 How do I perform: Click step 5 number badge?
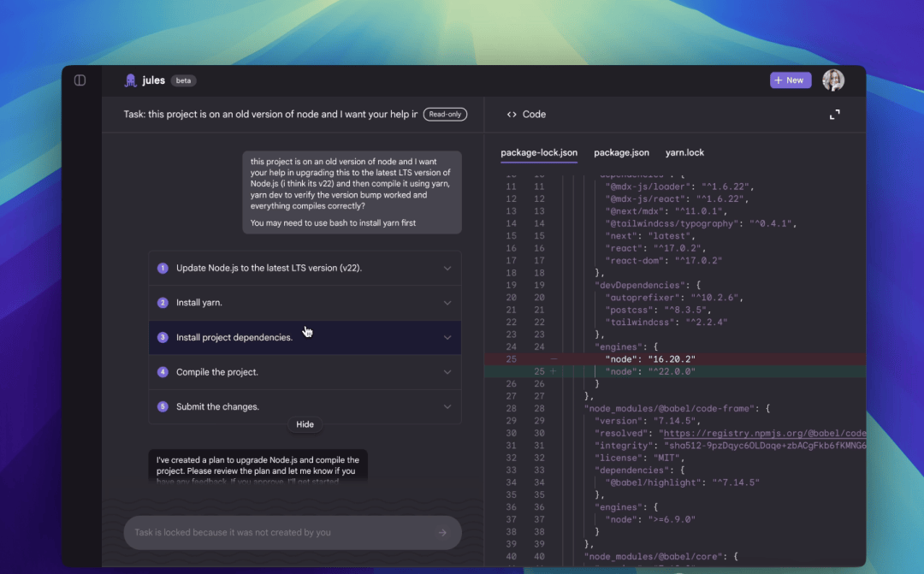tap(163, 407)
